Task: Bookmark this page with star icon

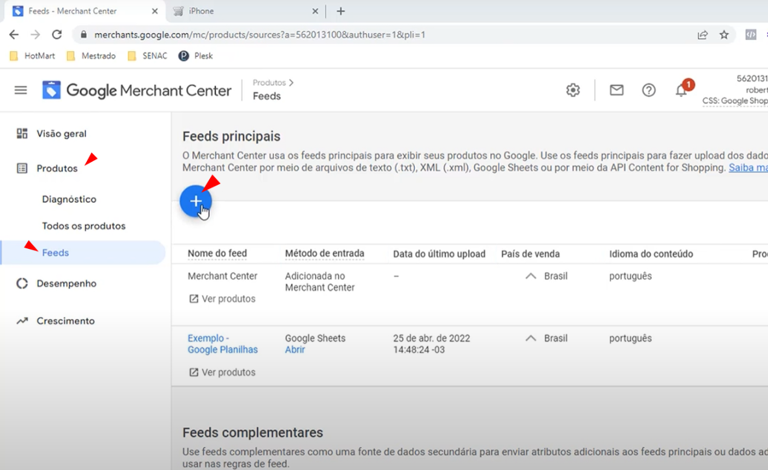Action: pos(724,34)
